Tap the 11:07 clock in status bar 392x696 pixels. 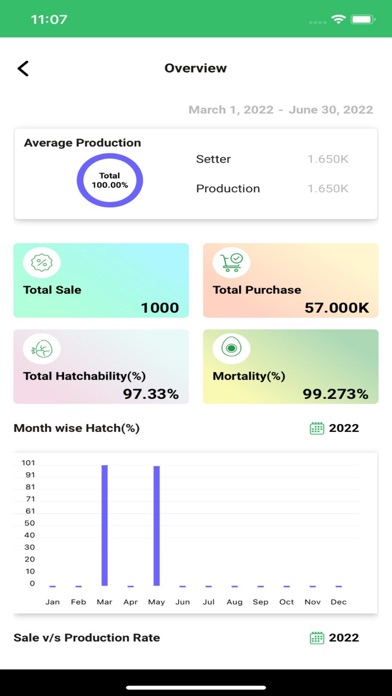click(49, 20)
